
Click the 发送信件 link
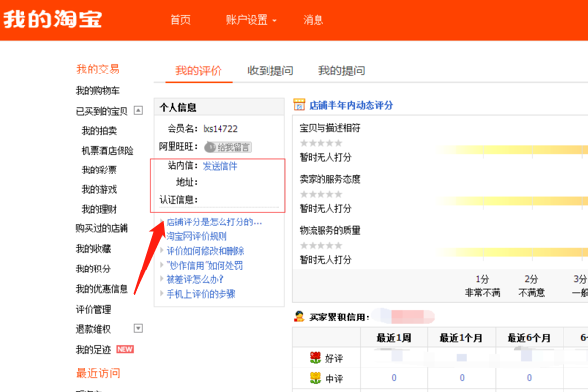click(220, 166)
